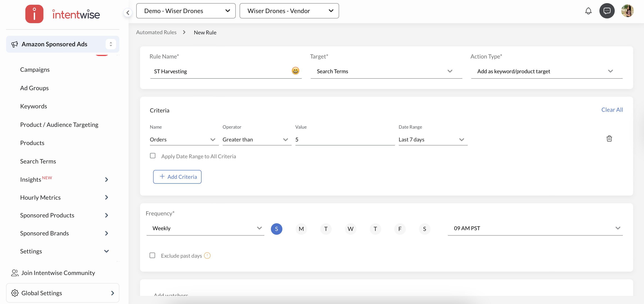Image resolution: width=644 pixels, height=304 pixels.
Task: Open the Last 7 days date range dropdown
Action: tap(433, 140)
